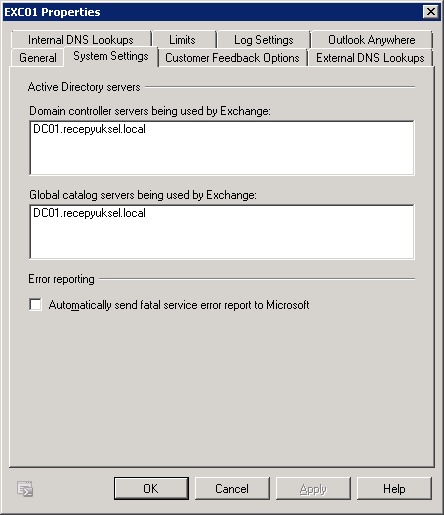Open the External DNS Lookups tab

pos(370,58)
